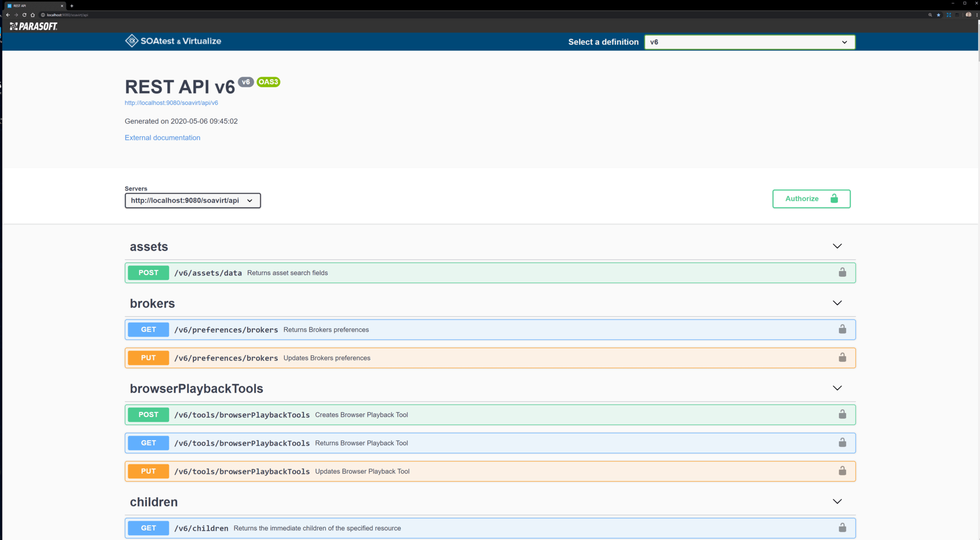Click the Authorize button
Screen dimensions: 980x540
pyautogui.click(x=811, y=199)
